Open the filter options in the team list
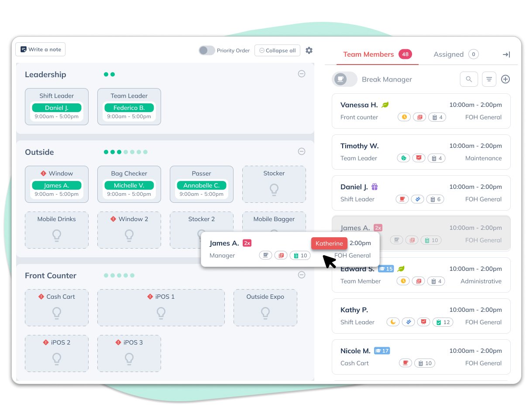 click(489, 79)
